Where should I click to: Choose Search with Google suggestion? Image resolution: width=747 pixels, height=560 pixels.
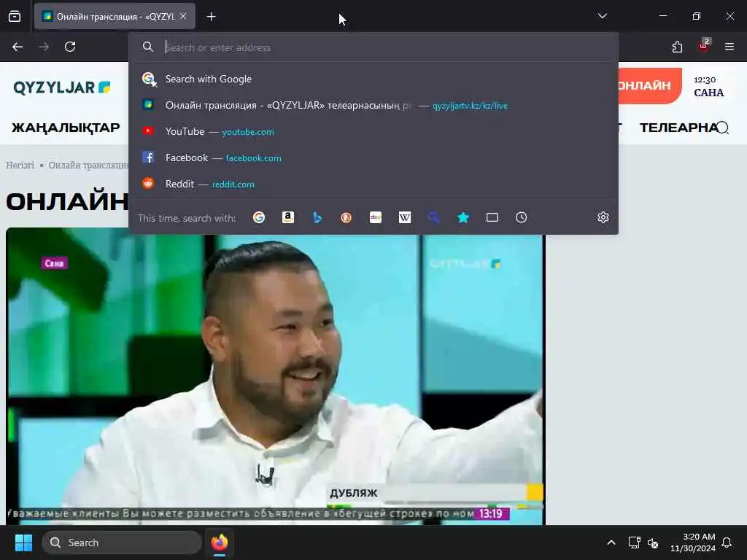coord(373,79)
